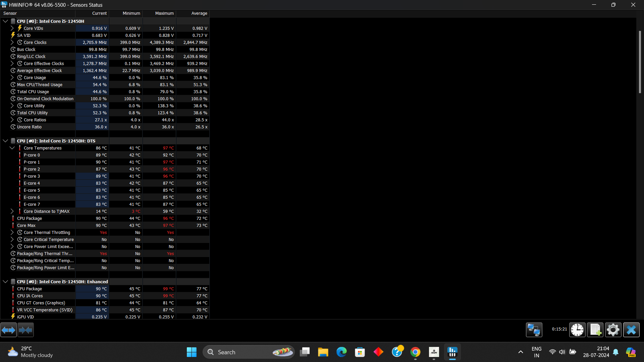
Task: Select the P-core 0 temperature row
Action: (x=105, y=155)
